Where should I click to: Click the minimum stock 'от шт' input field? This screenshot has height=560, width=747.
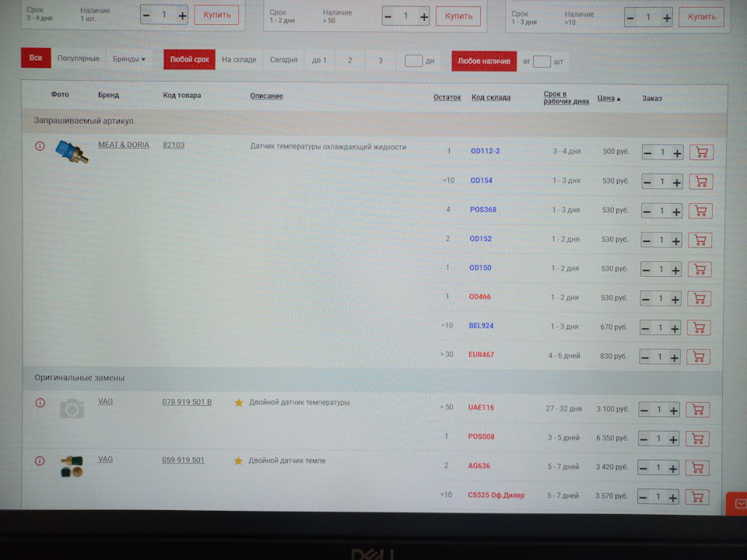point(542,61)
